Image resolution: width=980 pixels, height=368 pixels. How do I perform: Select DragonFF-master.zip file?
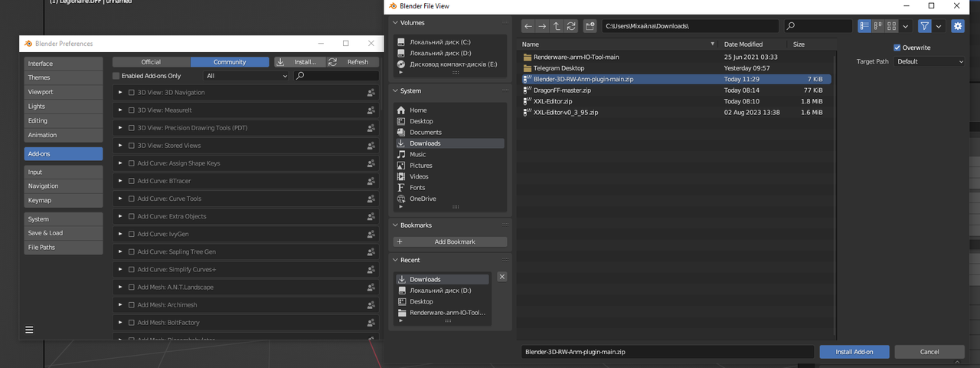point(676,90)
